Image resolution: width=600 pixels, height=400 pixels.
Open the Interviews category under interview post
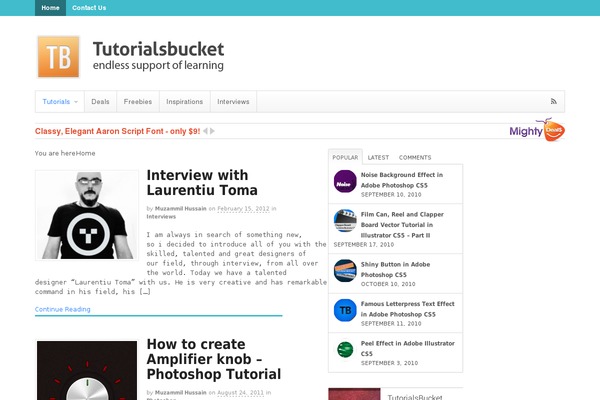(x=161, y=217)
